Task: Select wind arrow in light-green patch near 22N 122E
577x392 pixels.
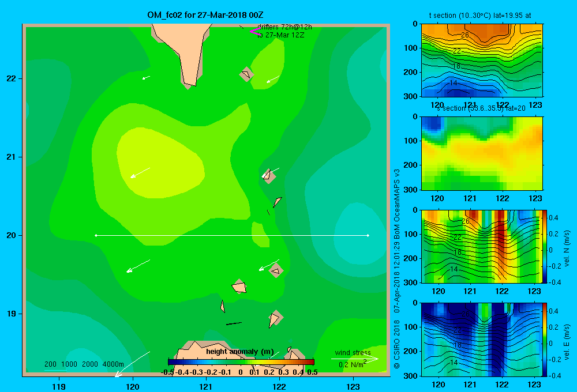Action: coord(273,79)
